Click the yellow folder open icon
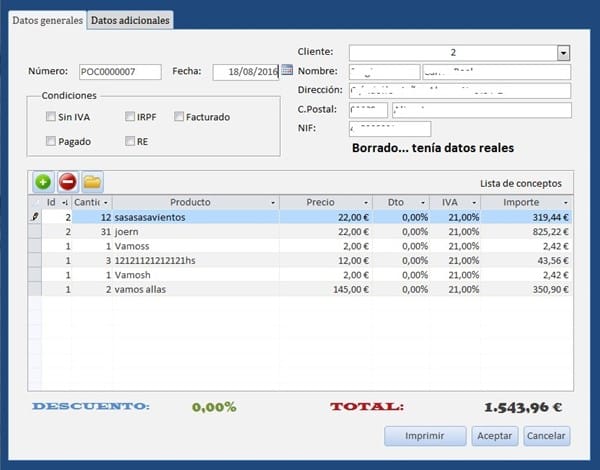The image size is (600, 470). [92, 182]
